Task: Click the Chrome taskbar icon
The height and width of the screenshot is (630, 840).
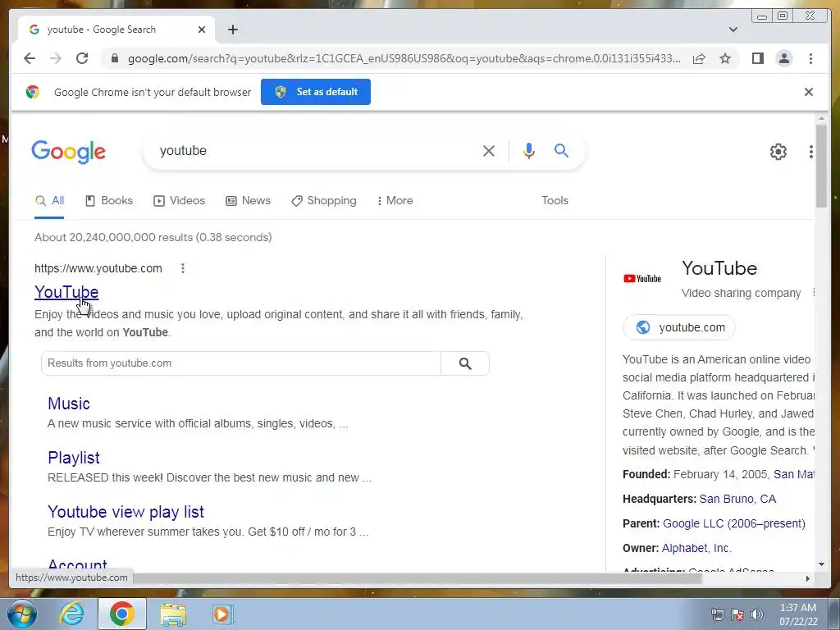Action: click(122, 614)
